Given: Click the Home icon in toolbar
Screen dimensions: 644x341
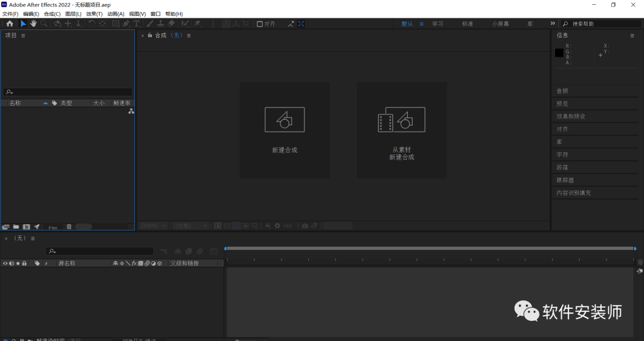Looking at the screenshot, I should (x=10, y=24).
